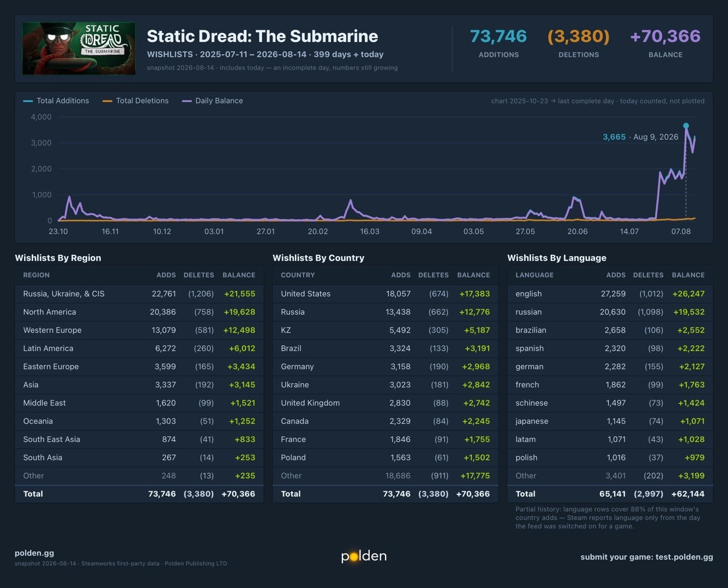This screenshot has width=728, height=588.
Task: Click the Total Deletions legend entry
Action: [x=135, y=101]
